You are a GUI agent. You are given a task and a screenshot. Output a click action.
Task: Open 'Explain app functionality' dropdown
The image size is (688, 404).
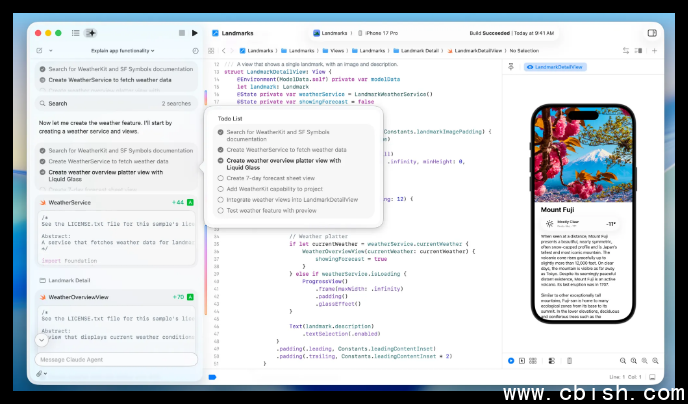coord(122,50)
